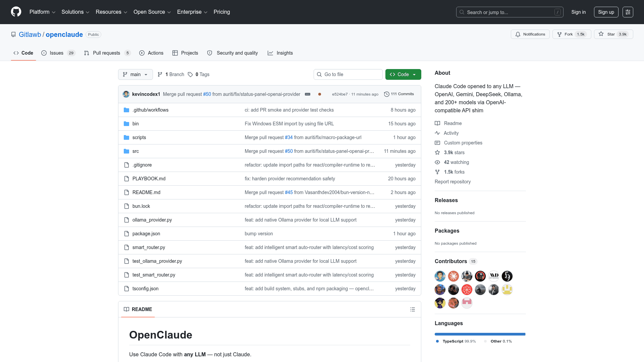Click the Notifications bell button
The height and width of the screenshot is (362, 644).
click(x=530, y=34)
